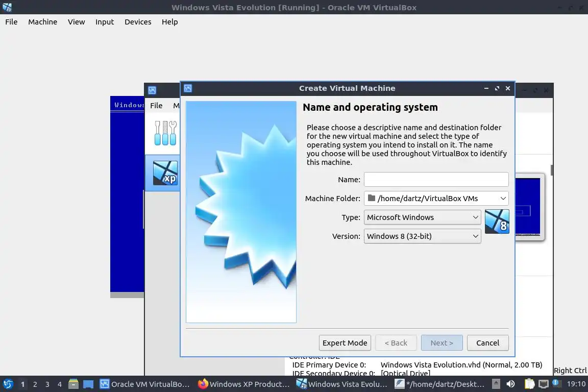Viewport: 588px width, 392px height.
Task: Click the display/network monitor tray icon
Action: [x=543, y=384]
